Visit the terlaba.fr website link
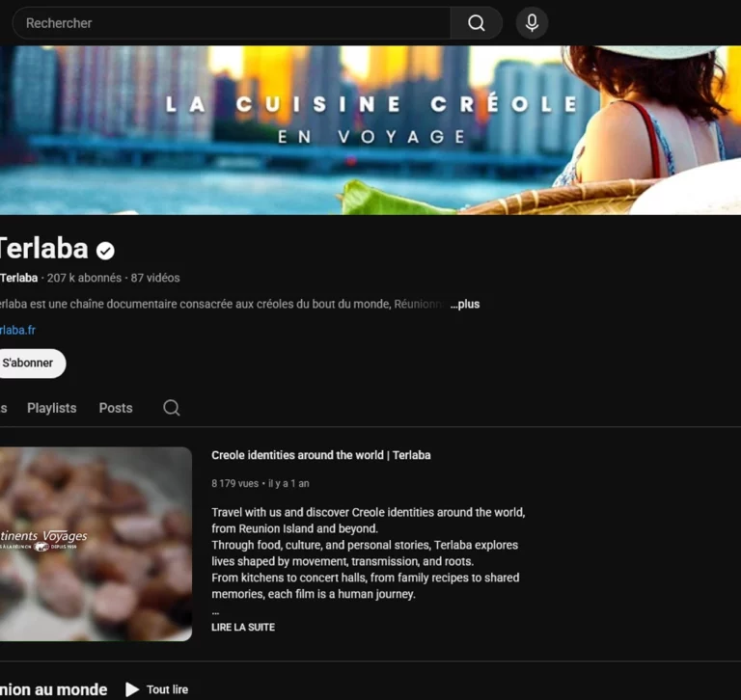Screen dimensions: 741x700 point(17,330)
